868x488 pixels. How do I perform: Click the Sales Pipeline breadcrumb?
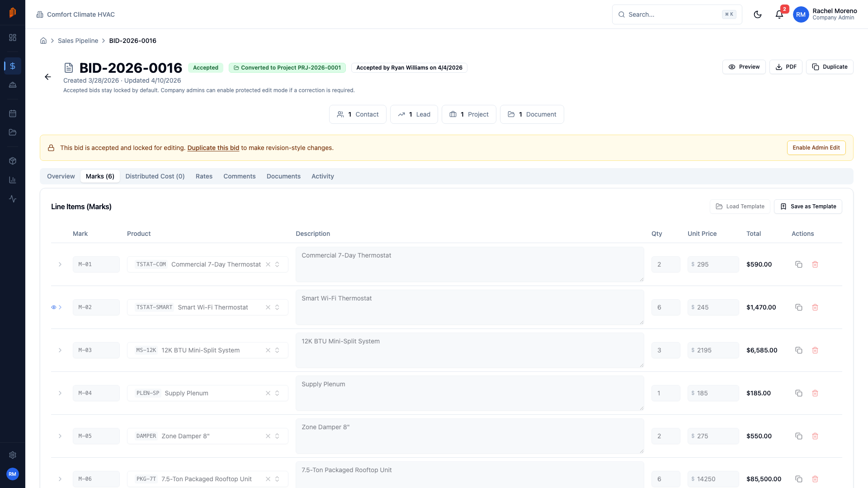[78, 41]
